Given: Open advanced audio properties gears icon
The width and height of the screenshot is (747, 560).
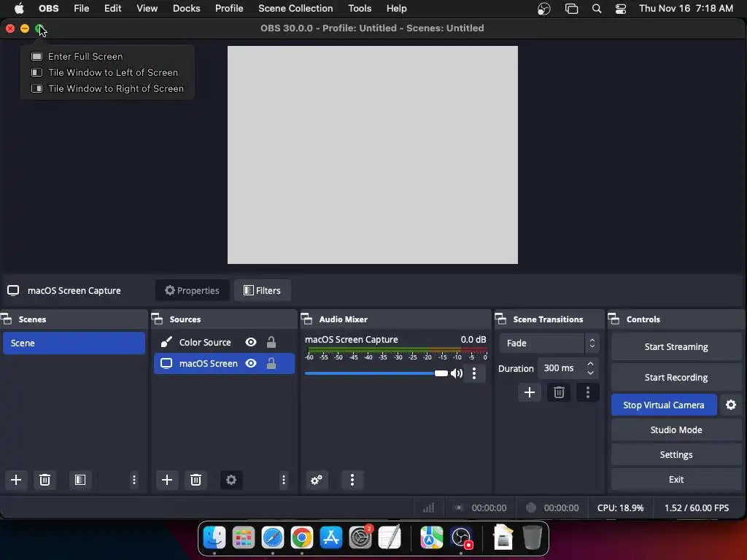Looking at the screenshot, I should 317,480.
